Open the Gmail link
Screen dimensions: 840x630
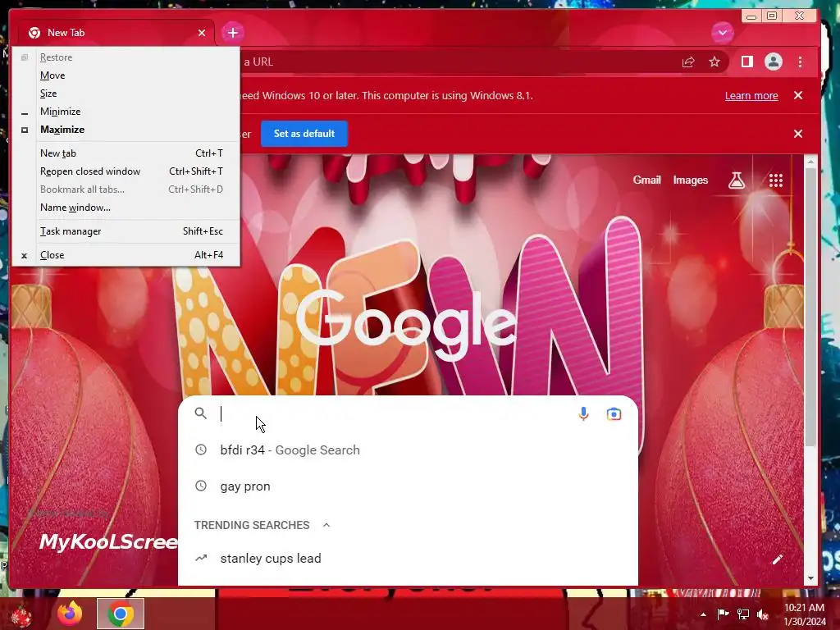tap(646, 180)
